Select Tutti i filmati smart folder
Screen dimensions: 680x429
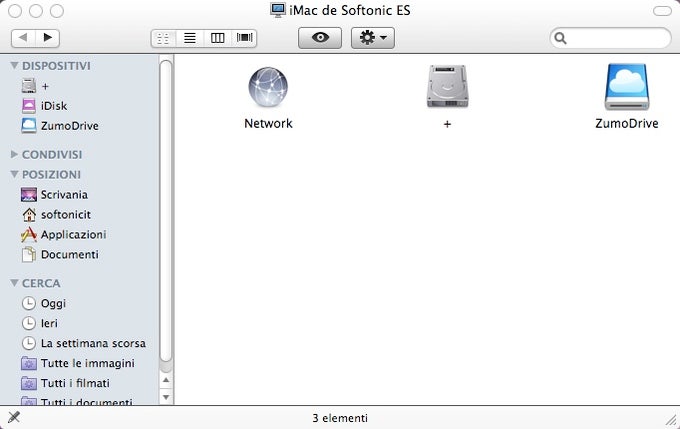65,383
